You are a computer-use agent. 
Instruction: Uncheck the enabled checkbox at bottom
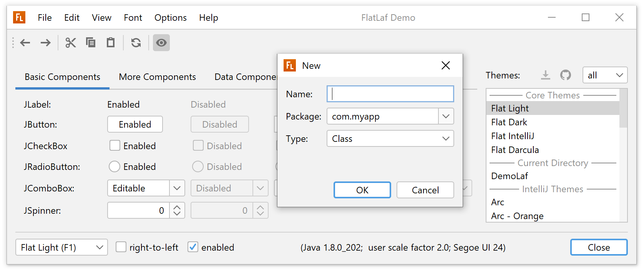[193, 247]
